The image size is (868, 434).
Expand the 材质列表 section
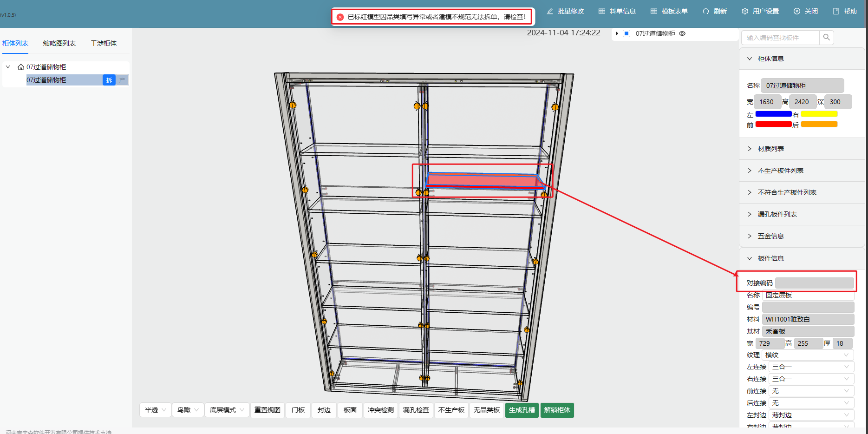(x=771, y=149)
